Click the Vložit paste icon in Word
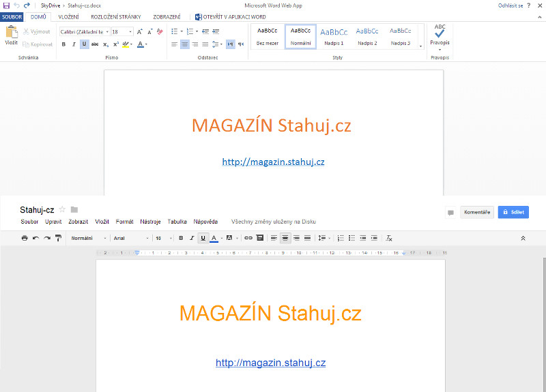Screen dimensions: 546x392 [x=11, y=32]
